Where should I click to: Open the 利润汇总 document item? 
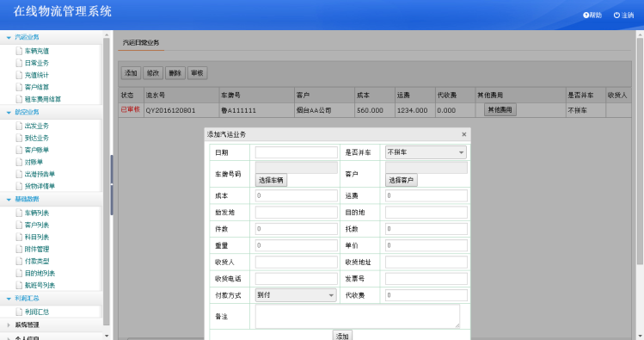coord(37,312)
